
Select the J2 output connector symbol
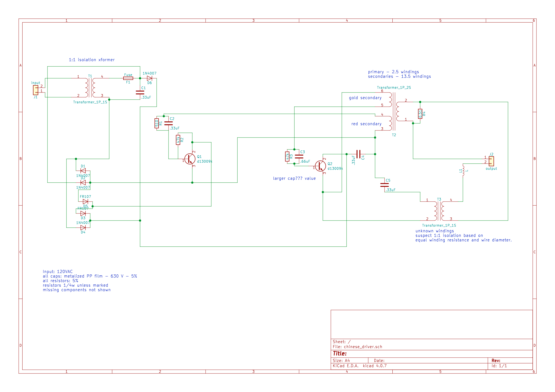491,161
